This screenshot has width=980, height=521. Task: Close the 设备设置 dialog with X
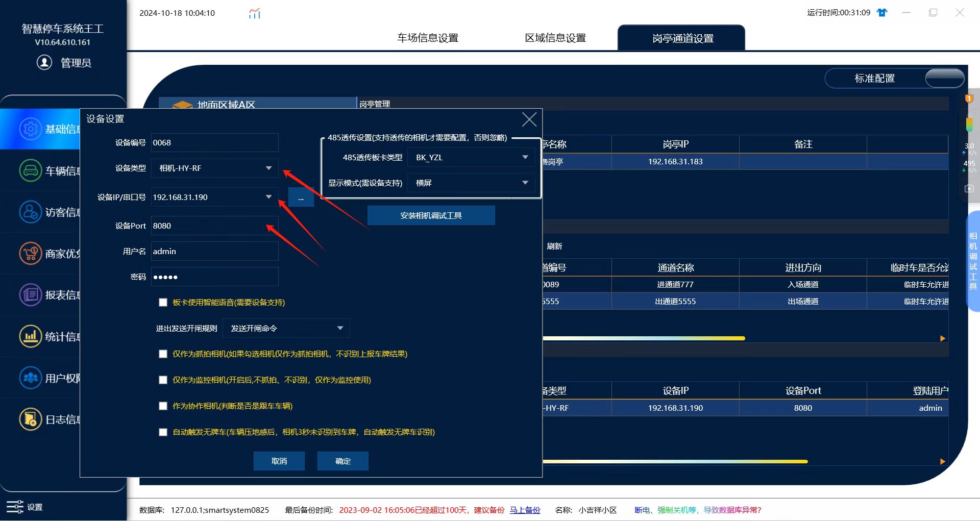(529, 119)
